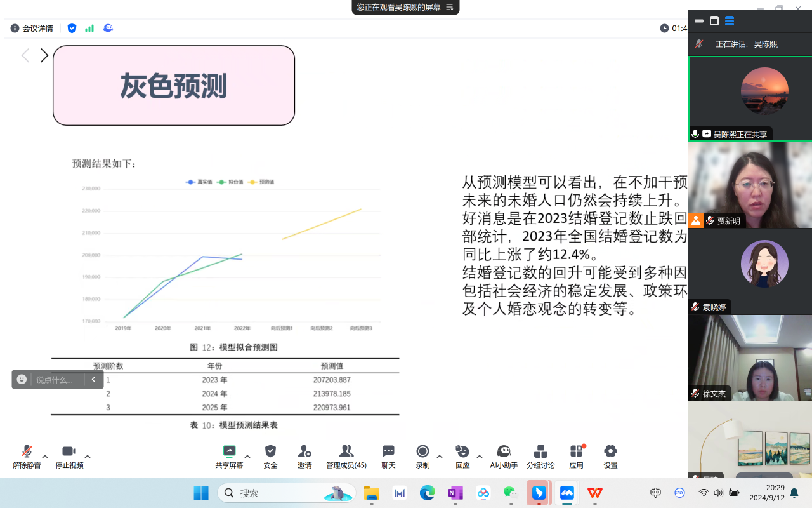Open dropdown on screen-viewing banner
This screenshot has height=508, width=812.
coord(449,8)
